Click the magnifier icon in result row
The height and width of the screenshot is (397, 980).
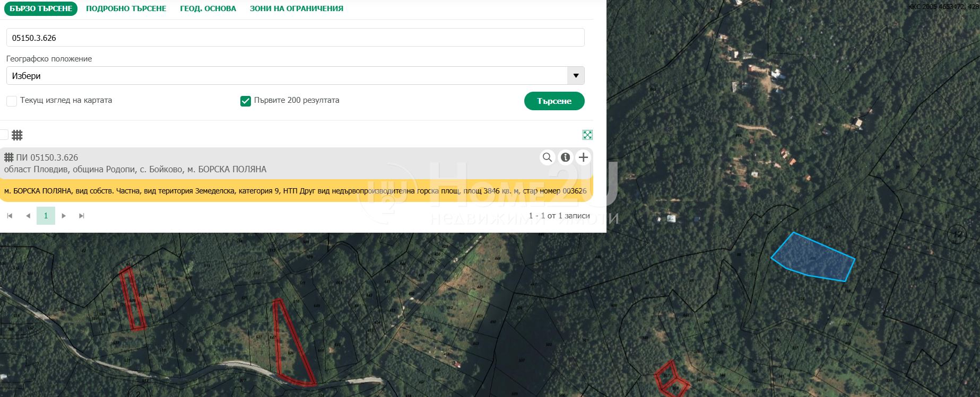click(x=547, y=157)
